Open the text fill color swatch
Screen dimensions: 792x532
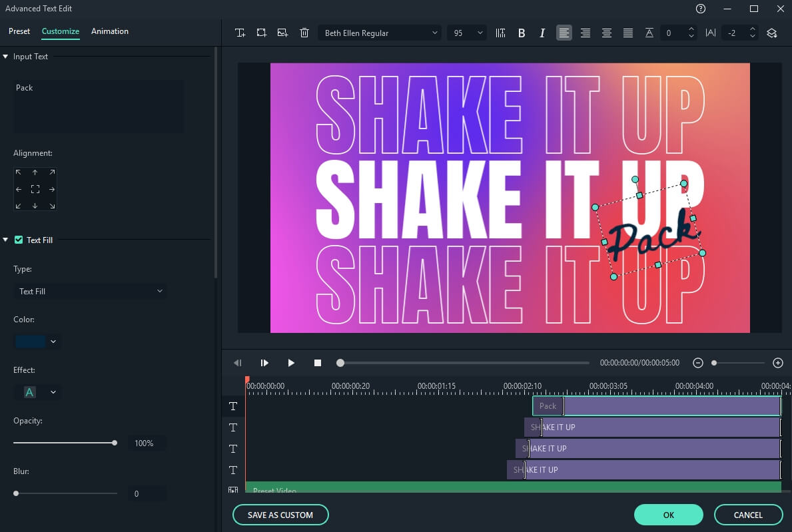[x=31, y=342]
